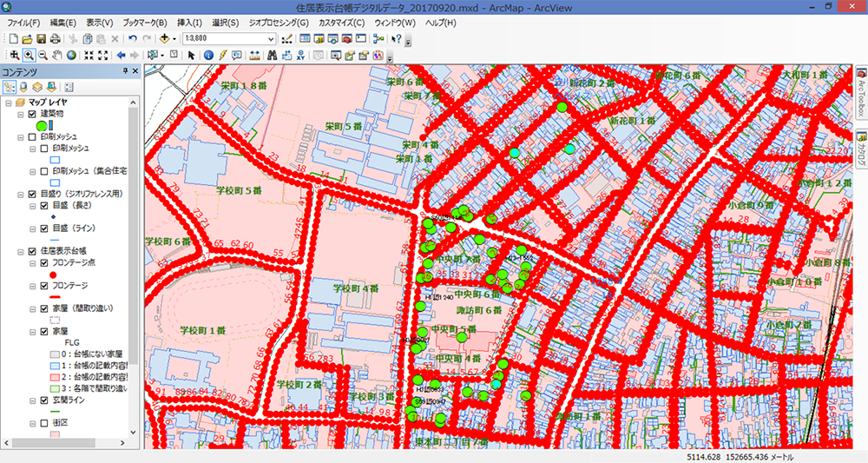
Task: Toggle off the フロンテージ点 layer
Action: [44, 262]
